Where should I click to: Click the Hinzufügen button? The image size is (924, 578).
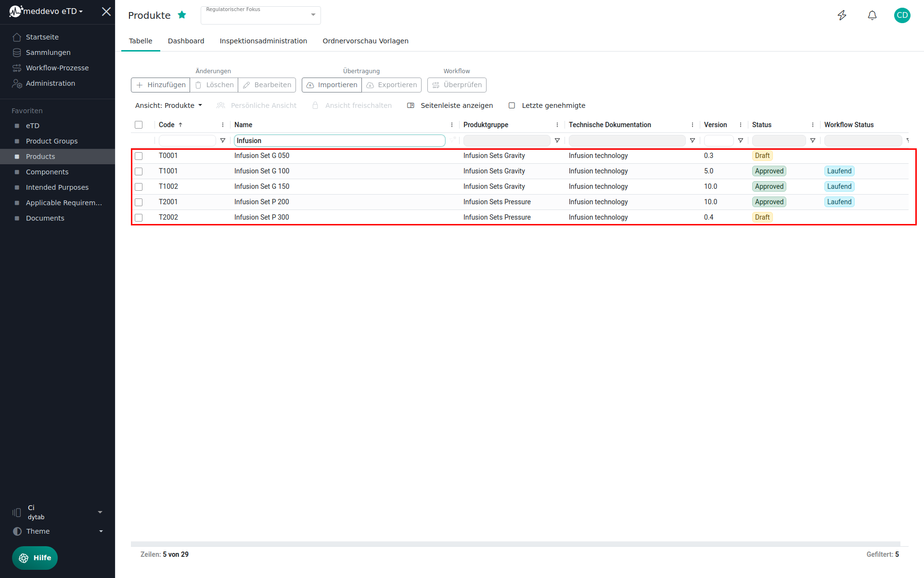point(161,85)
